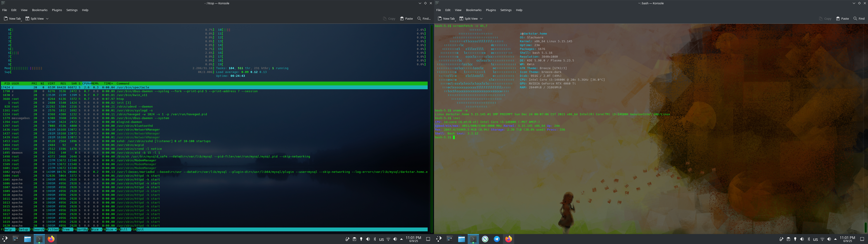This screenshot has width=868, height=244.
Task: Click New Tab icon in htop Konsole window
Action: tap(6, 19)
